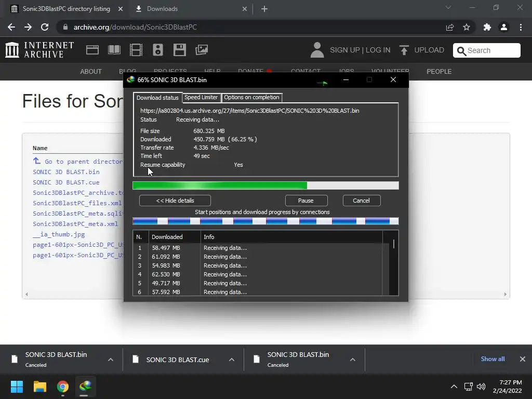Open the Images icon in navbar
532x399 pixels.
[202, 50]
